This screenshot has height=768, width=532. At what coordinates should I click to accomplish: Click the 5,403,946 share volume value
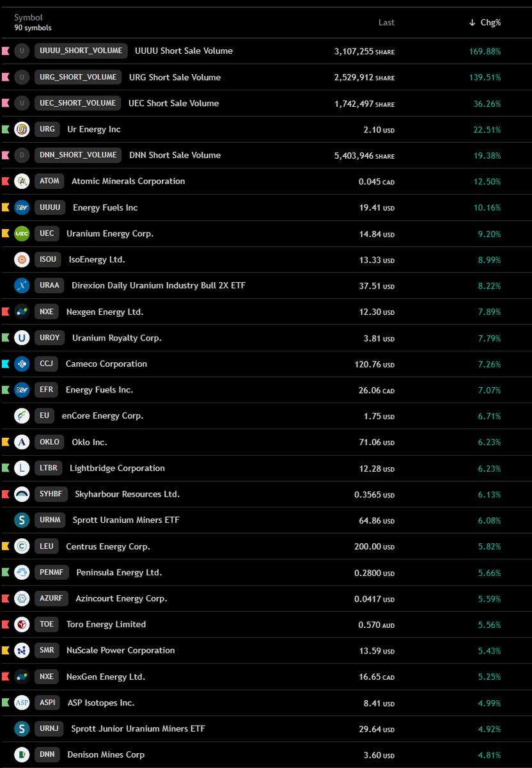(364, 156)
